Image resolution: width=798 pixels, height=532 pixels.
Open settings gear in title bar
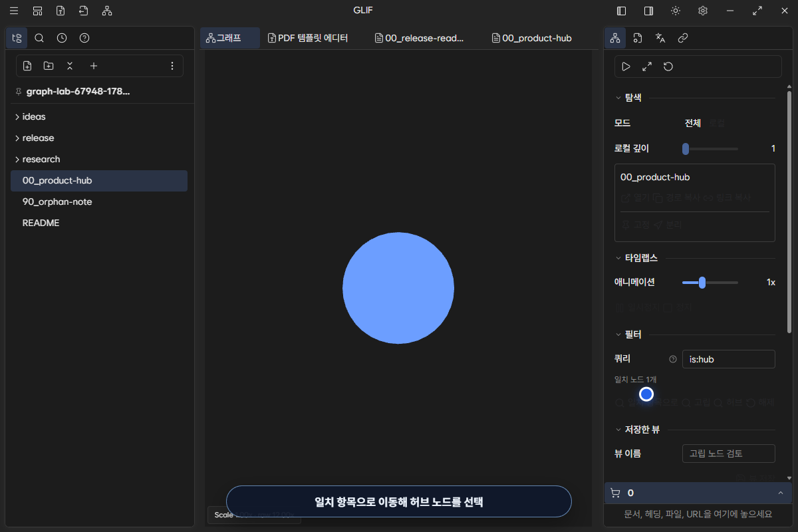point(703,11)
